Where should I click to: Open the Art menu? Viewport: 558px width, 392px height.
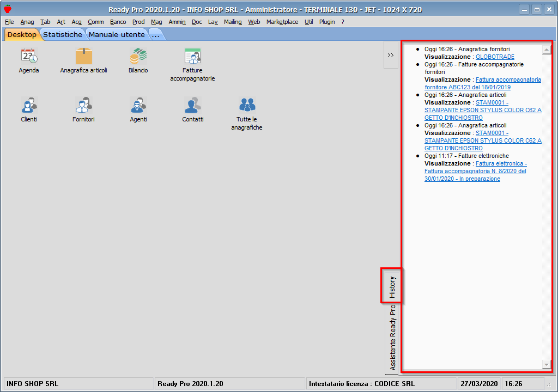[61, 22]
